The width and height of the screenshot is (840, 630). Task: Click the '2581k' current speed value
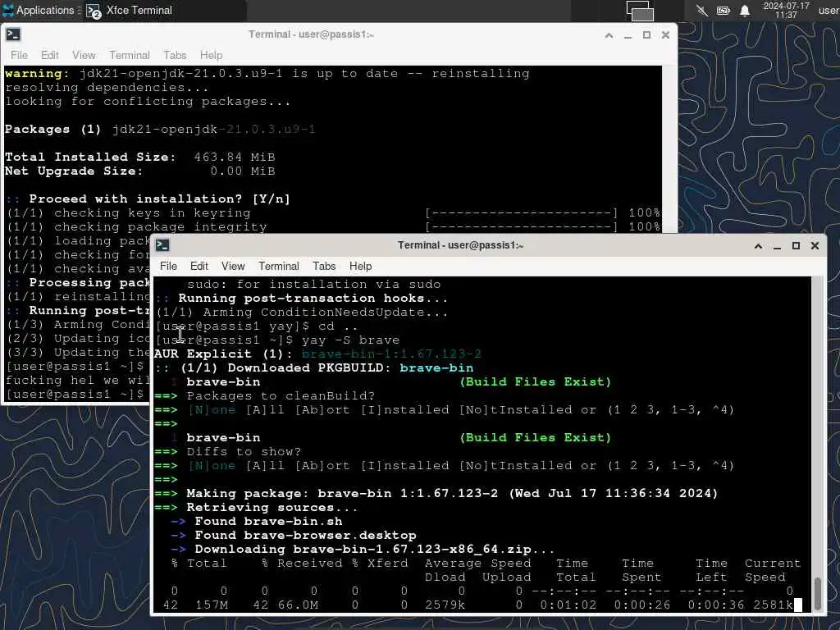tap(773, 605)
